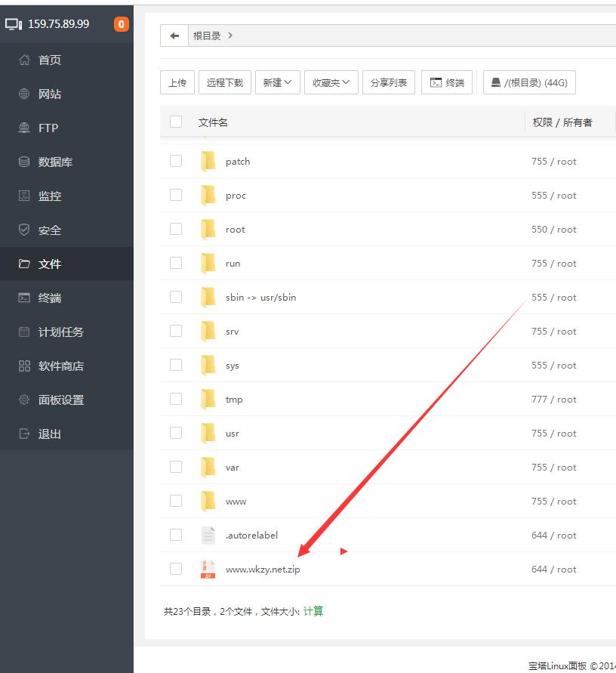This screenshot has height=673, width=616.
Task: Open the 终端 toolbar button
Action: [x=447, y=83]
